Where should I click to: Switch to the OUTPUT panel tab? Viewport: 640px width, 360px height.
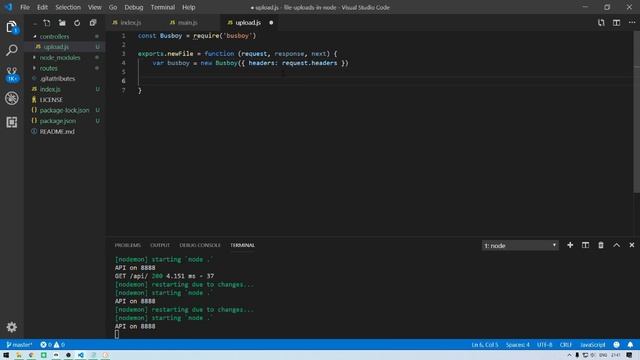tap(160, 245)
